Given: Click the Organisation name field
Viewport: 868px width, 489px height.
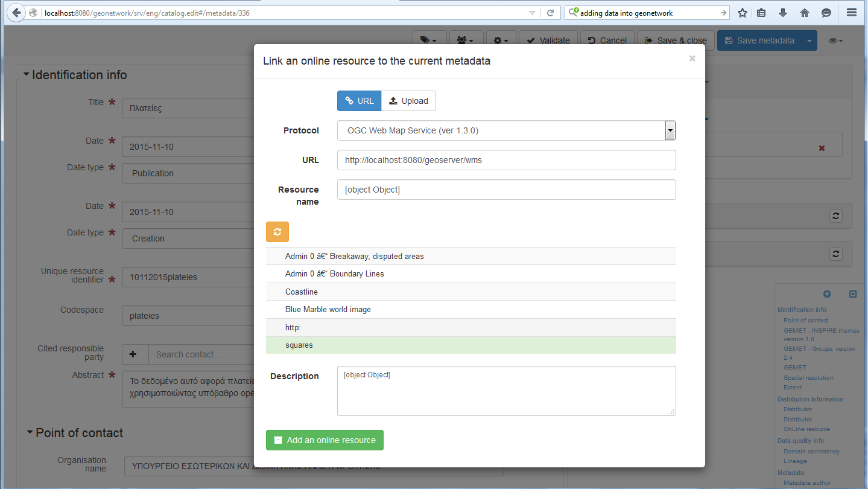Looking at the screenshot, I should click(314, 467).
